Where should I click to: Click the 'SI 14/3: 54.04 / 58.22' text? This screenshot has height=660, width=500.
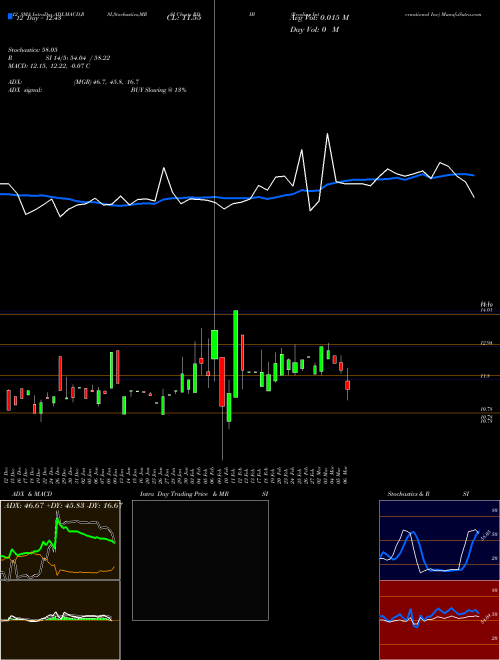(x=78, y=58)
